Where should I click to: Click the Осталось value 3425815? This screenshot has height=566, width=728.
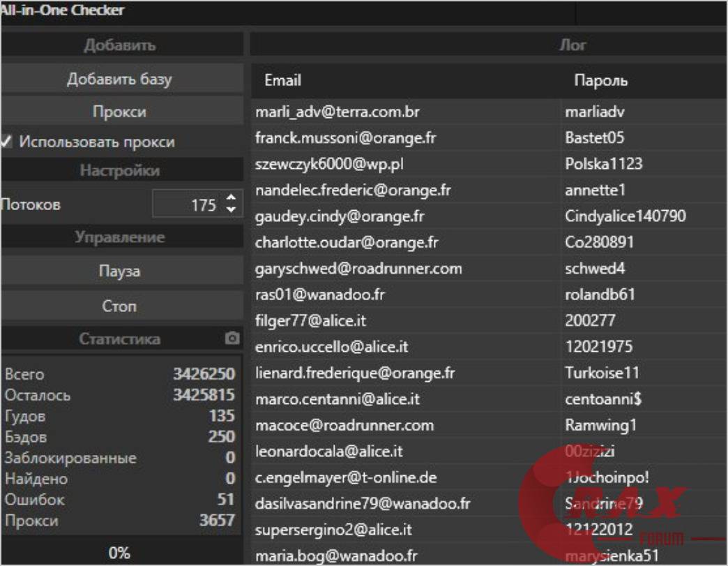pyautogui.click(x=204, y=394)
